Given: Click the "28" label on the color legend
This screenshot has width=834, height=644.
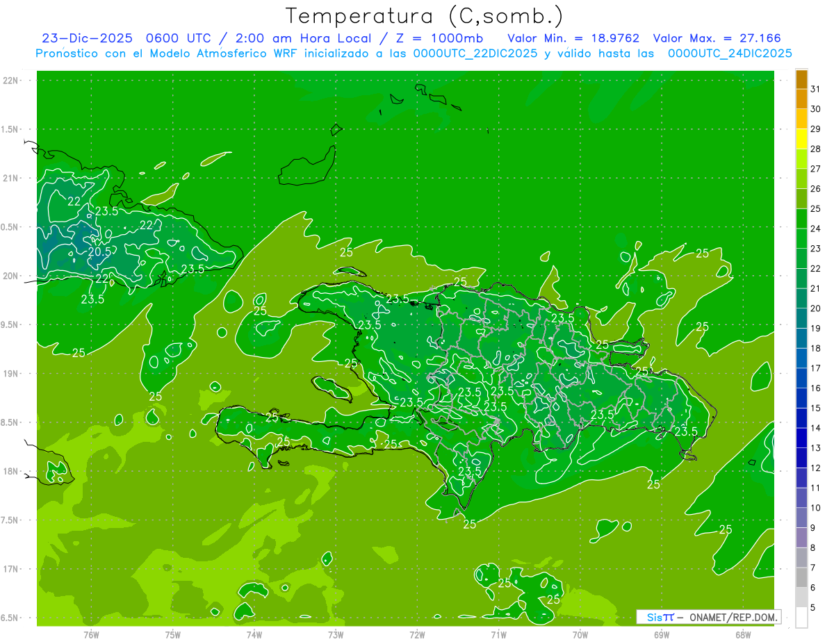Looking at the screenshot, I should pos(815,149).
